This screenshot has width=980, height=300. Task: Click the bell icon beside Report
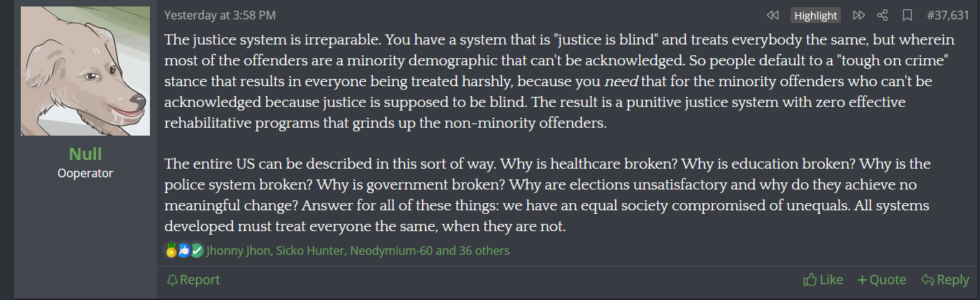click(x=171, y=280)
